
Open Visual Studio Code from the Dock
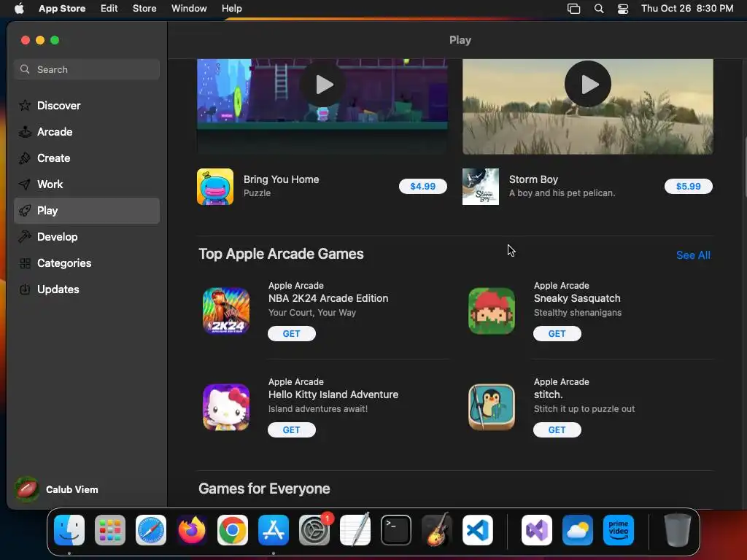click(x=478, y=530)
